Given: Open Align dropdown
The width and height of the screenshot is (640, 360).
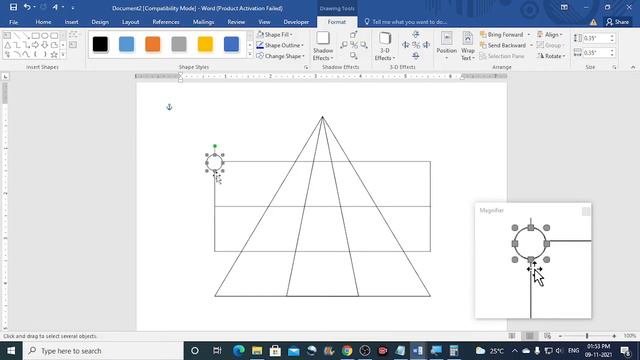Looking at the screenshot, I should 550,35.
